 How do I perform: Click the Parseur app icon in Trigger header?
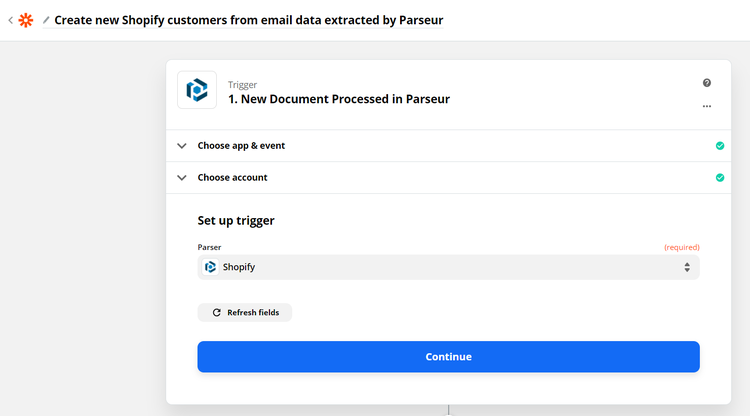[197, 90]
